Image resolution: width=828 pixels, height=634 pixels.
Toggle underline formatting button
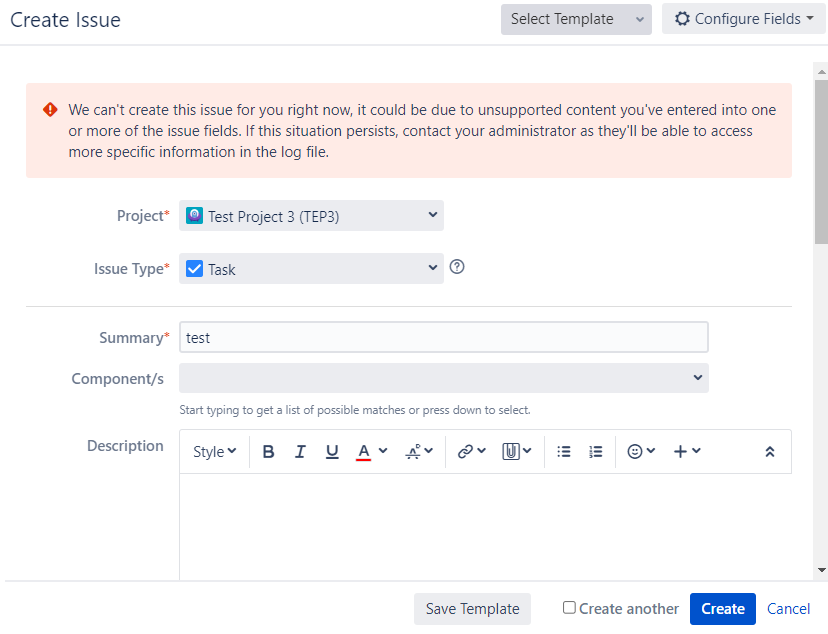[332, 452]
